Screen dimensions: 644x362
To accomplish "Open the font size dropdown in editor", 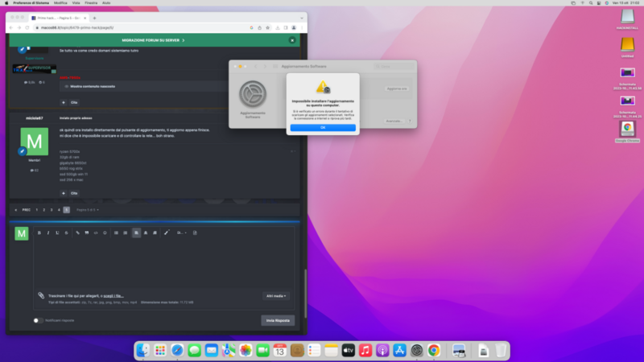I will [182, 232].
